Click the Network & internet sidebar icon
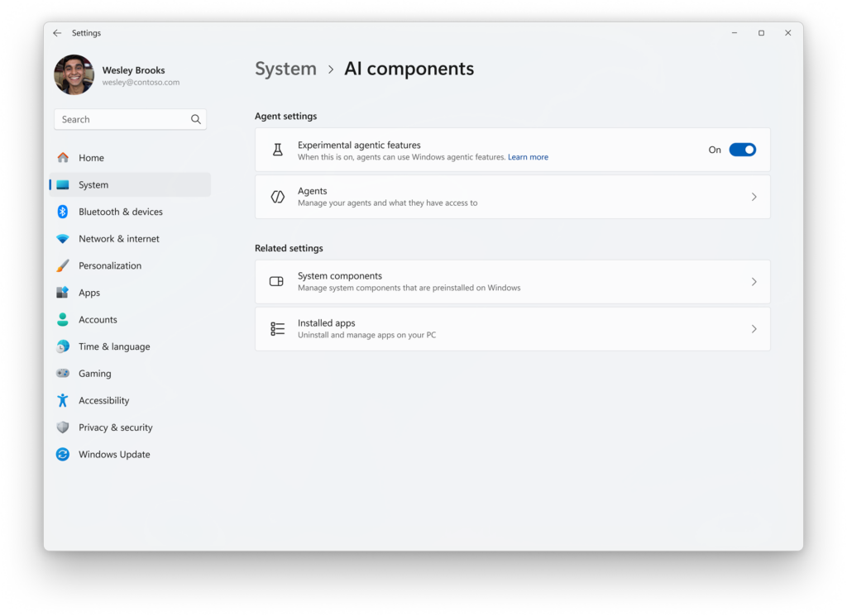Screen dimensions: 847x616 [63, 238]
